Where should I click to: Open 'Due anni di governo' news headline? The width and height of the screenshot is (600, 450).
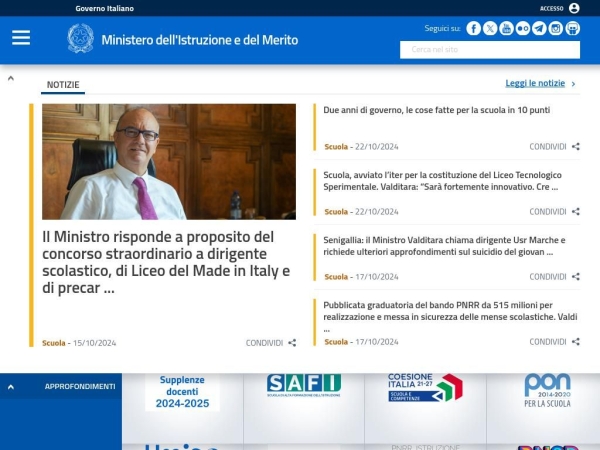(437, 110)
